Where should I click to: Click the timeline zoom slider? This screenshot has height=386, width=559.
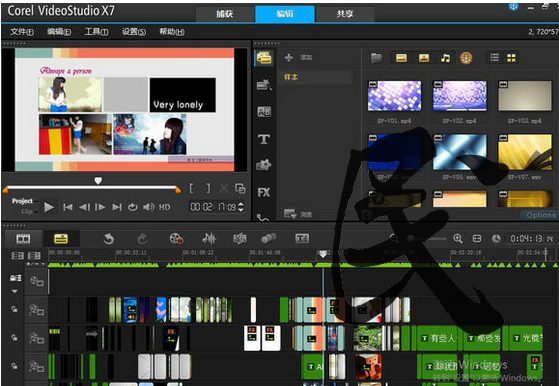point(411,238)
